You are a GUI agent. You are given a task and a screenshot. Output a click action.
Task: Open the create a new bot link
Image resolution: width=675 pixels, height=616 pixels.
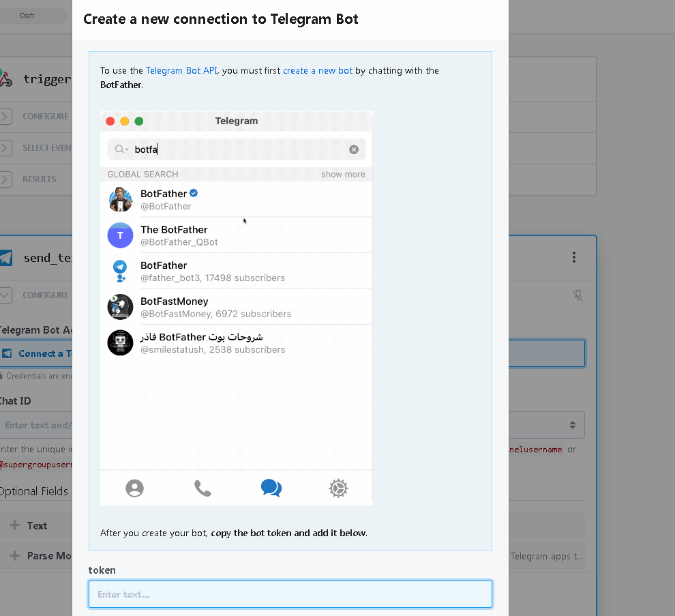pyautogui.click(x=318, y=71)
